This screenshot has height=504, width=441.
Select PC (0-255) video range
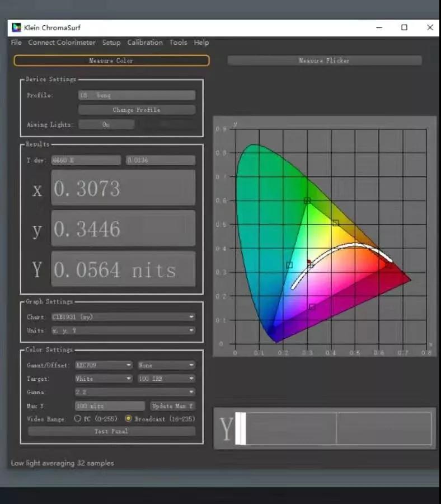(78, 419)
